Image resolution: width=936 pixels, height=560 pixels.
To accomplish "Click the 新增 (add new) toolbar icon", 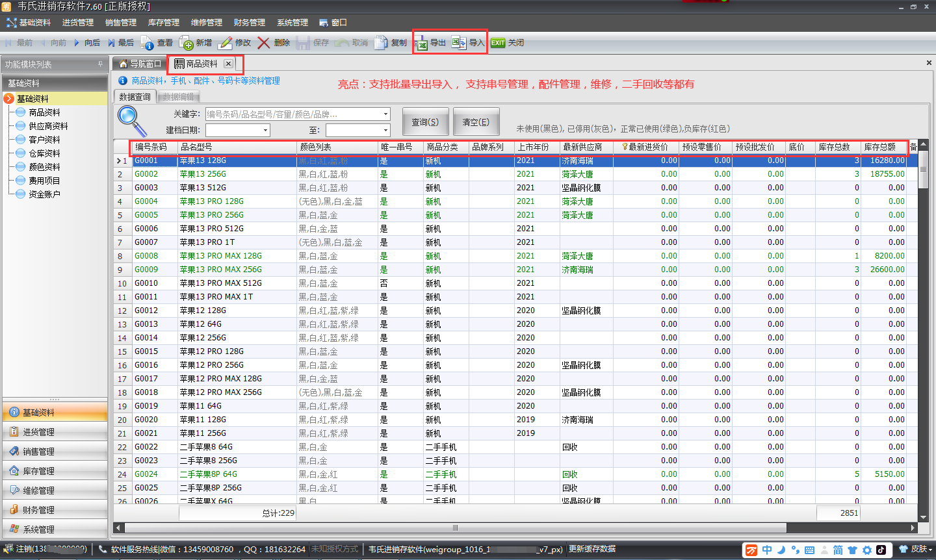I will point(187,43).
